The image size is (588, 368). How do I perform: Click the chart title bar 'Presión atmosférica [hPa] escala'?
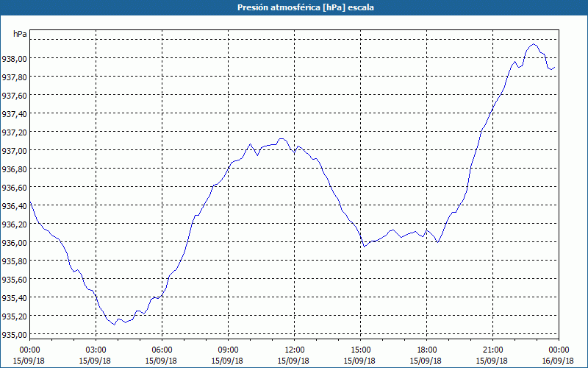click(294, 7)
